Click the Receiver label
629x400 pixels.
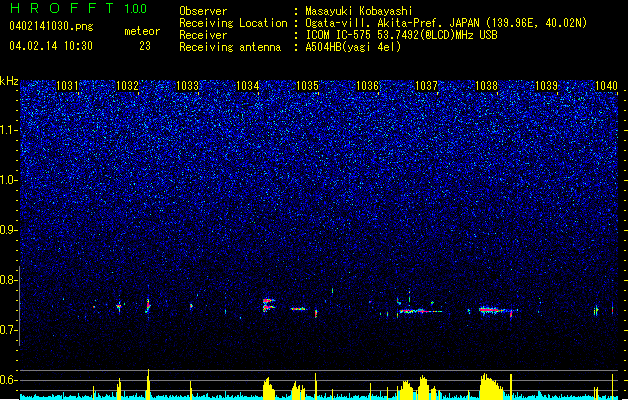[203, 35]
